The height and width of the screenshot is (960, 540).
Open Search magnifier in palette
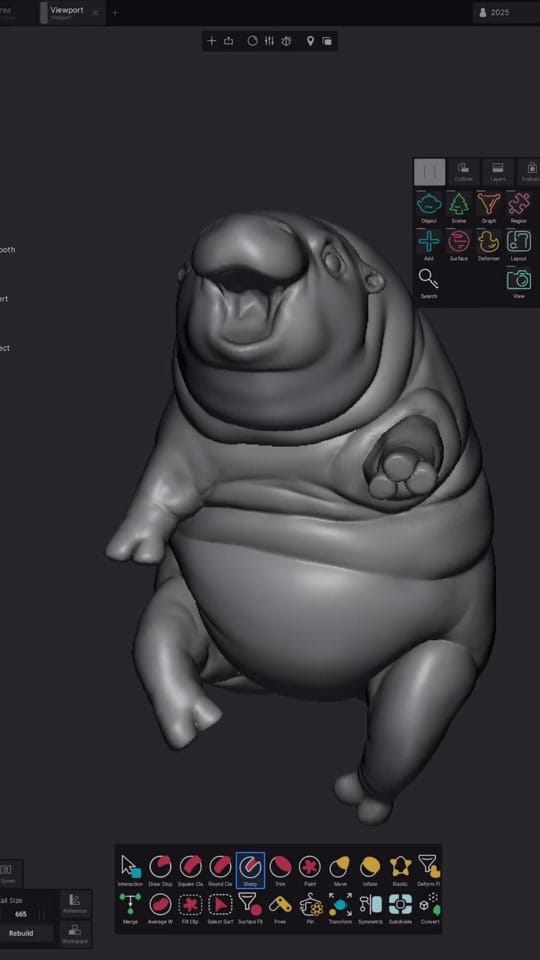[429, 283]
